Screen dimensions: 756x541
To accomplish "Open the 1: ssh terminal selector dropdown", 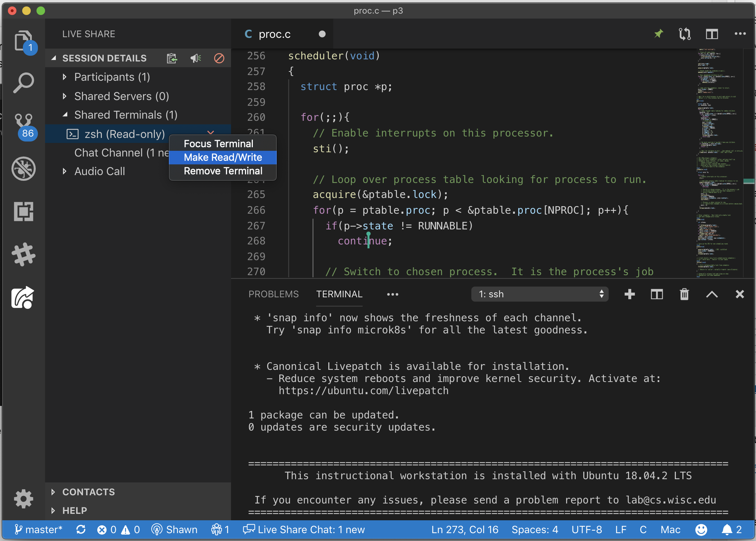I will pyautogui.click(x=540, y=294).
